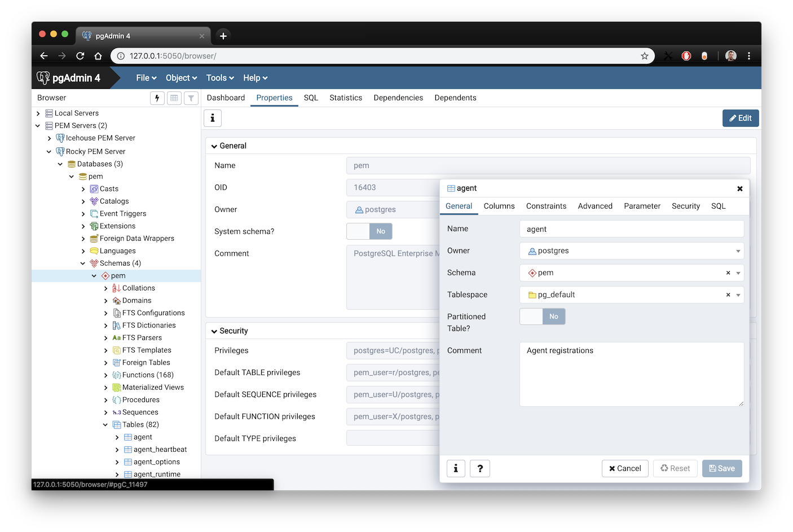Switch to the Dashboard tab
Image resolution: width=793 pixels, height=532 pixels.
pos(226,98)
